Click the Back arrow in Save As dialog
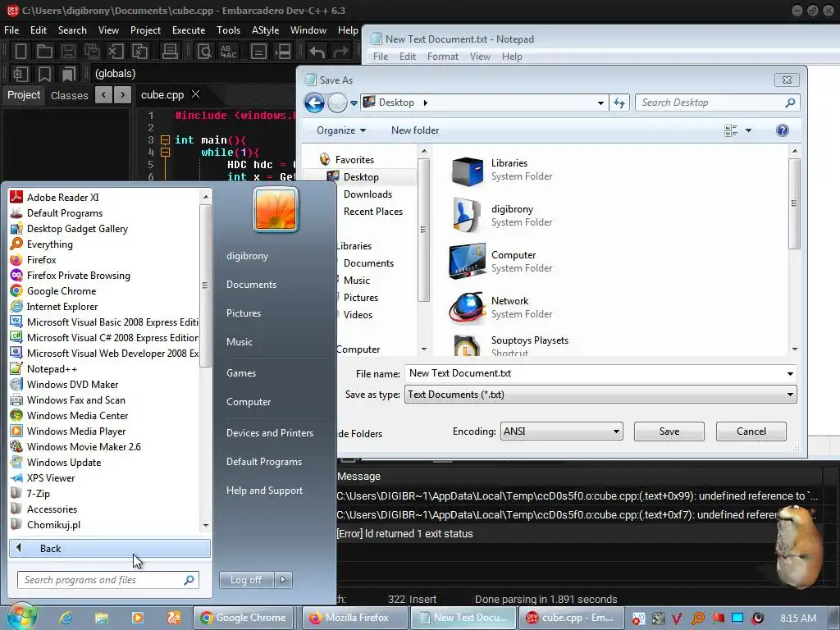This screenshot has width=840, height=630. 314,103
